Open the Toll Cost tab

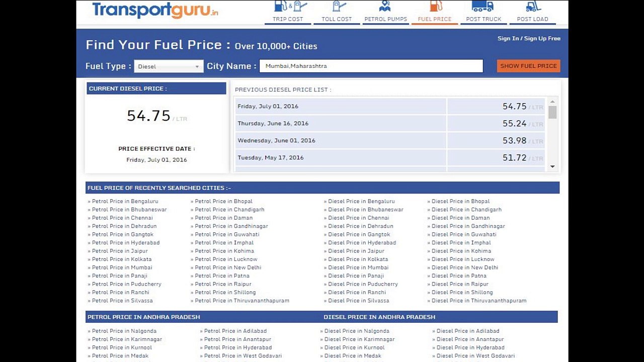pyautogui.click(x=337, y=19)
